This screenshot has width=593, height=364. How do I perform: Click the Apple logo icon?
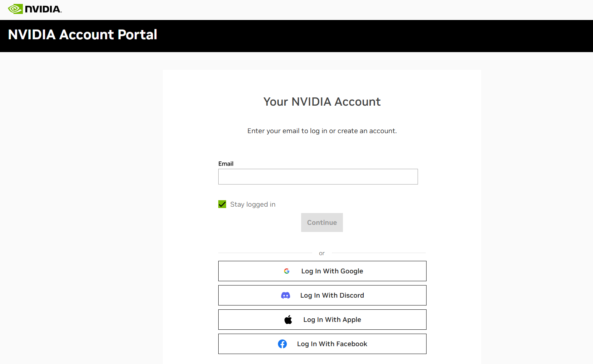(289, 319)
